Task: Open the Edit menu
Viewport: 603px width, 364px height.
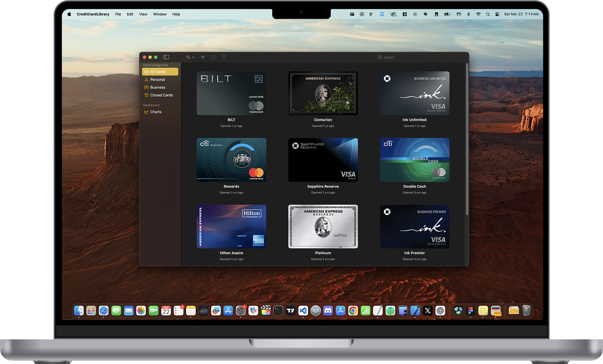Action: (130, 14)
